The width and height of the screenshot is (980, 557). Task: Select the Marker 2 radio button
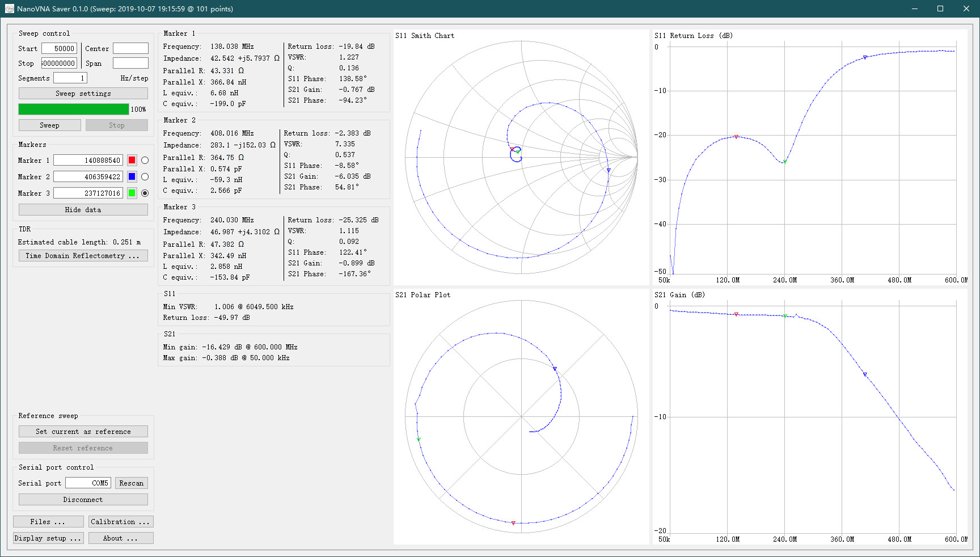pyautogui.click(x=145, y=177)
